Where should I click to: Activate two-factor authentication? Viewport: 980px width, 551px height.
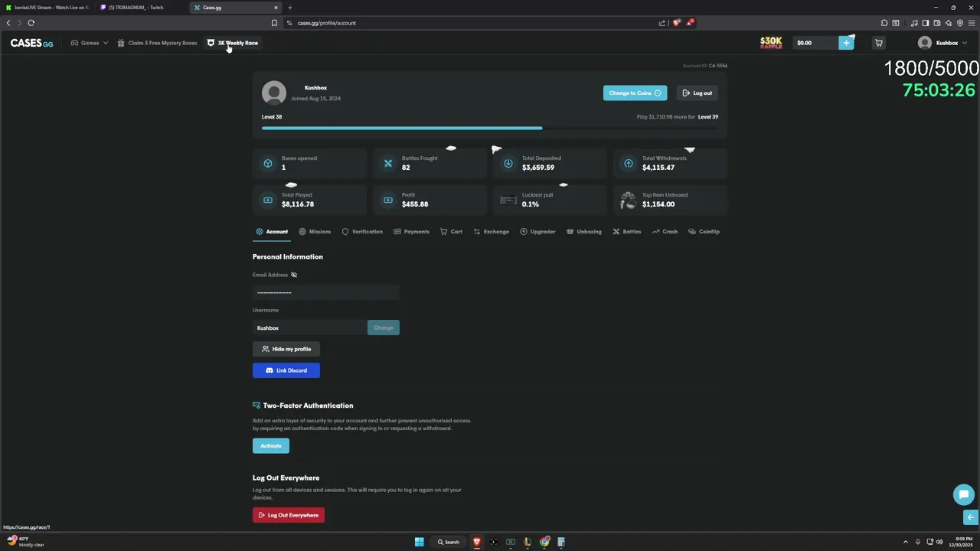pyautogui.click(x=271, y=446)
